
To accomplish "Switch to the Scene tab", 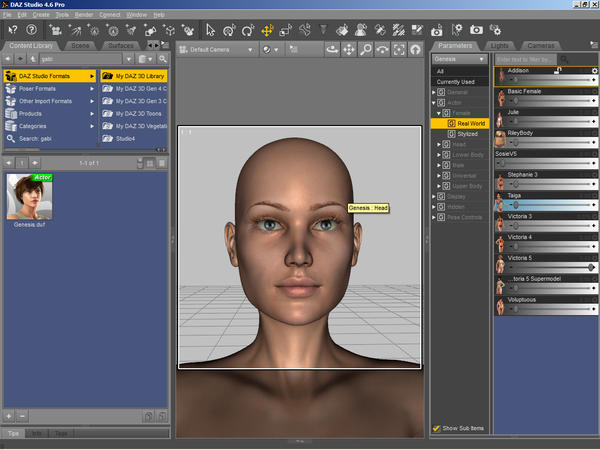I will pyautogui.click(x=80, y=46).
